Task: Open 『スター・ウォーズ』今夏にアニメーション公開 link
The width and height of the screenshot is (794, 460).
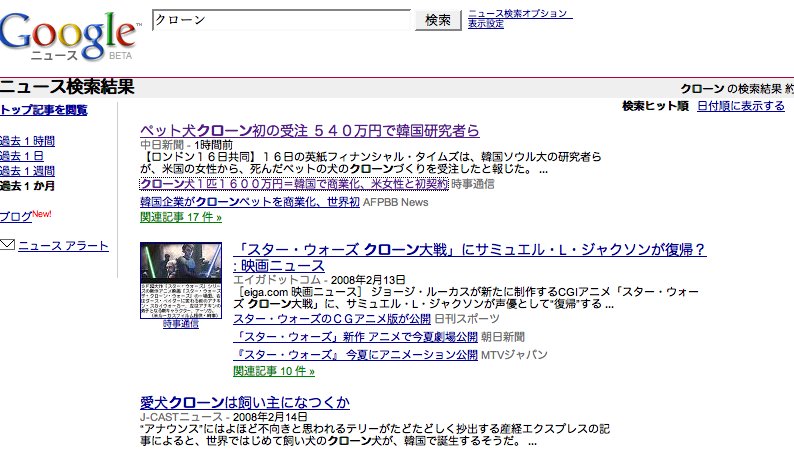Action: (x=355, y=355)
